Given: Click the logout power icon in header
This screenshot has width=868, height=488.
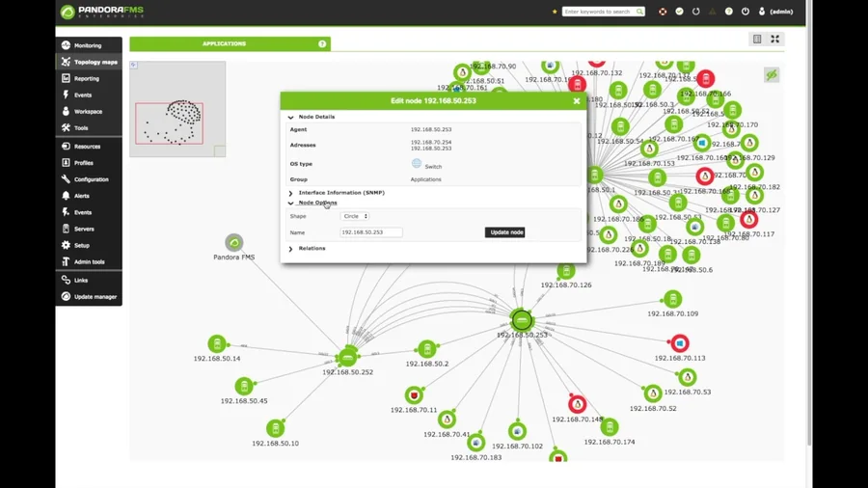Looking at the screenshot, I should point(746,12).
